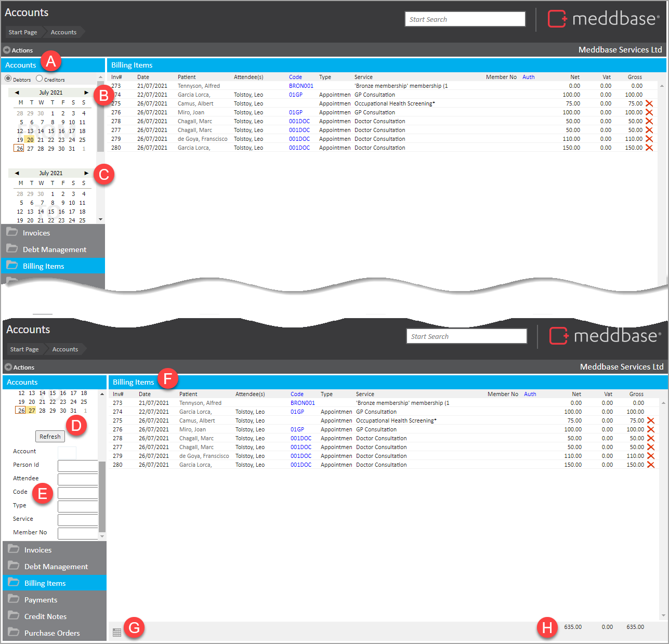Open code BRON001 link in the upper screenshot
The height and width of the screenshot is (644, 669).
(301, 86)
